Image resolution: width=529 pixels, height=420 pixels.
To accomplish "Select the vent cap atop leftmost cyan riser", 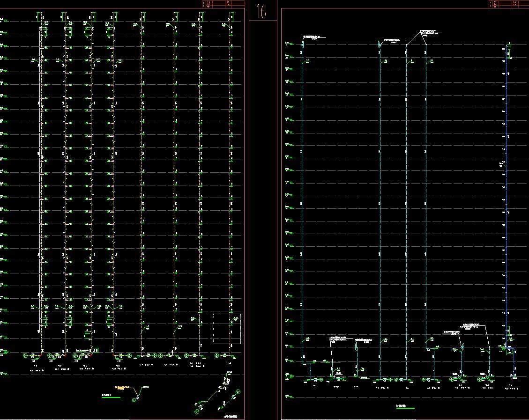I will pos(303,44).
